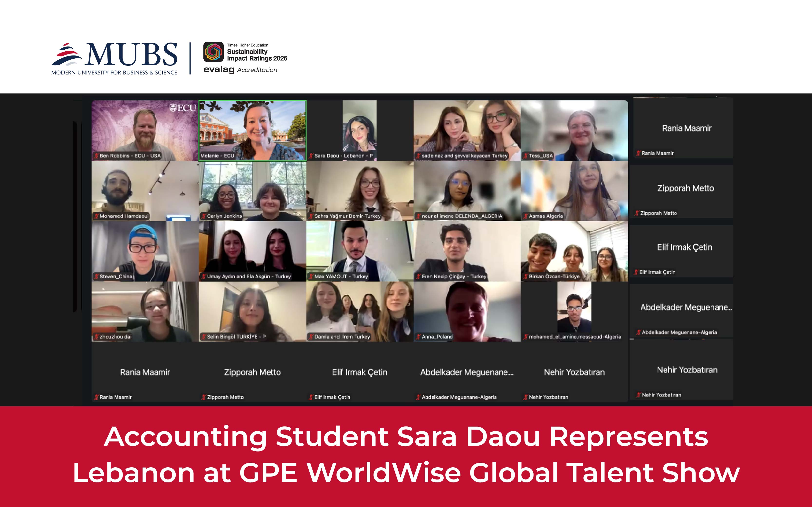Image resolution: width=812 pixels, height=507 pixels.
Task: Click the MUBS university logo
Action: click(x=114, y=59)
